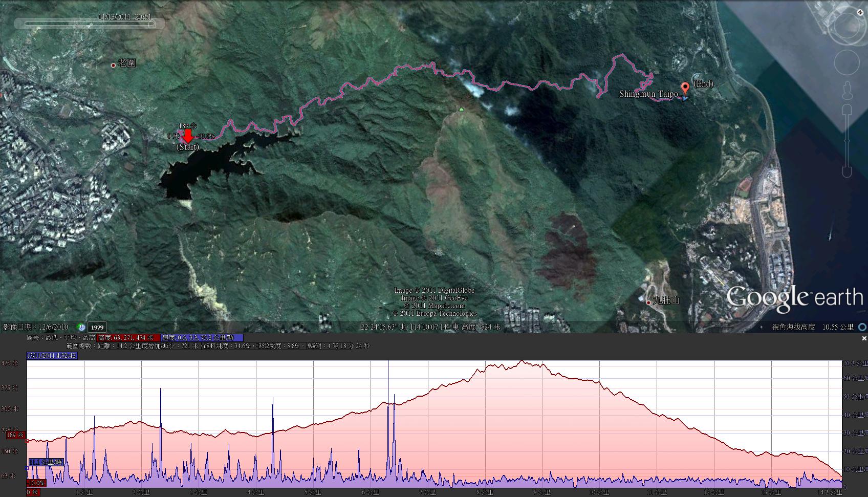The height and width of the screenshot is (497, 868).
Task: Click the time slider track bar
Action: pyautogui.click(x=88, y=24)
